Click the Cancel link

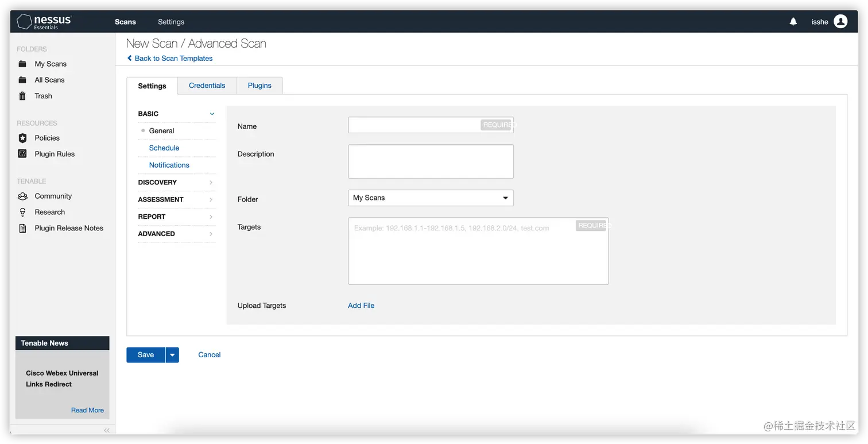click(x=210, y=355)
